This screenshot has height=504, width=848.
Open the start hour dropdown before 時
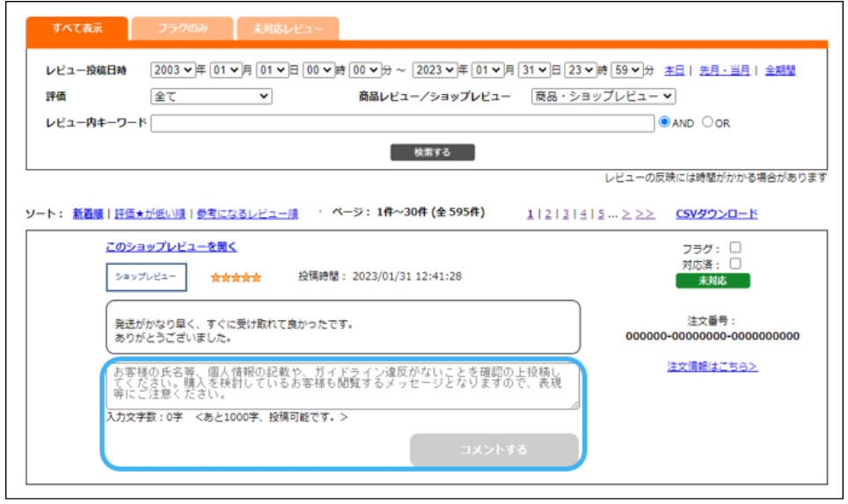(318, 70)
